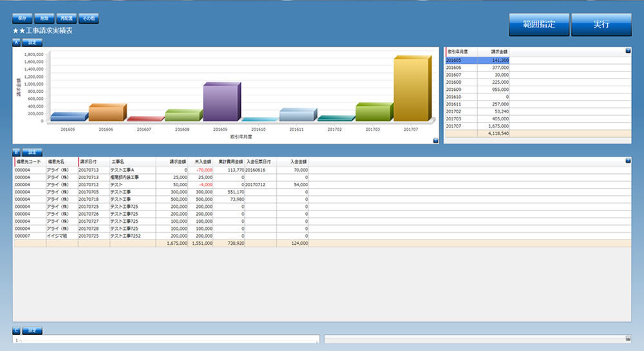Click blue dropdown icon atop monthly summary table
Screen dimensions: 644x351
[x=628, y=50]
